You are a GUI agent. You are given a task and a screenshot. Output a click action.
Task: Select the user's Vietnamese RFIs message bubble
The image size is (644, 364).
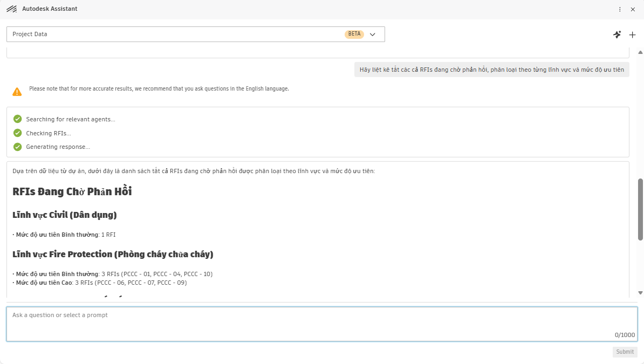coord(491,70)
